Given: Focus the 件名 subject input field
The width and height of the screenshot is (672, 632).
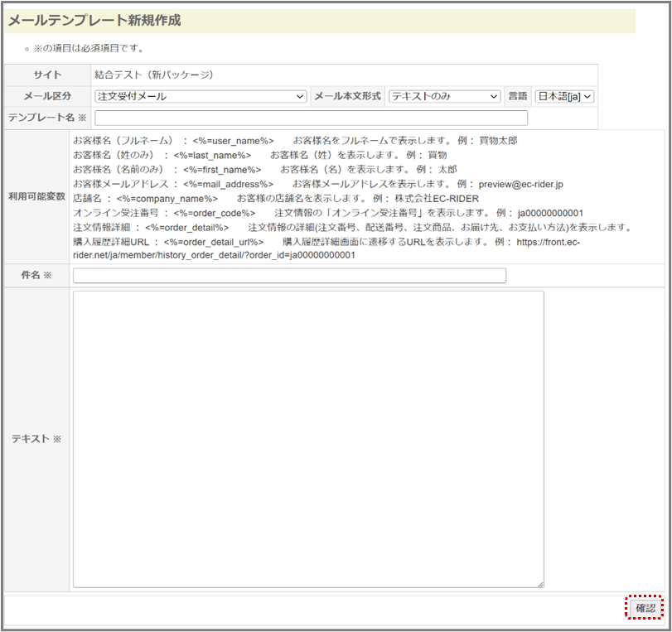Looking at the screenshot, I should [x=289, y=276].
